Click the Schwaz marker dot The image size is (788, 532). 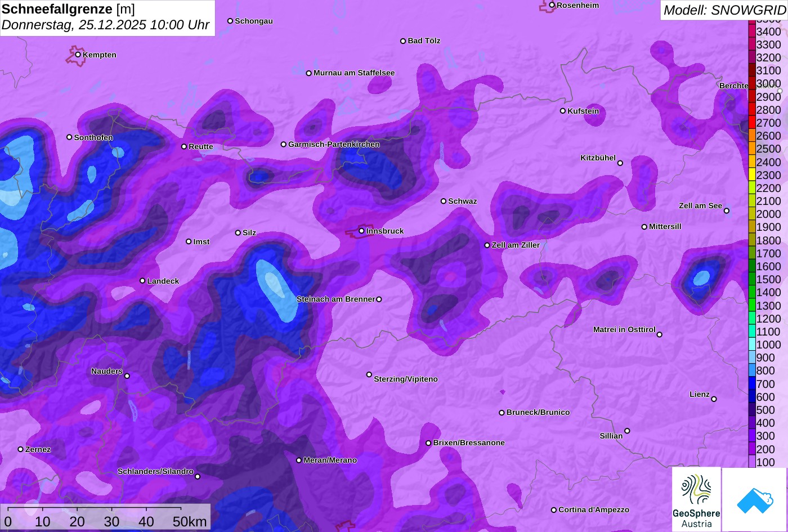tap(444, 201)
